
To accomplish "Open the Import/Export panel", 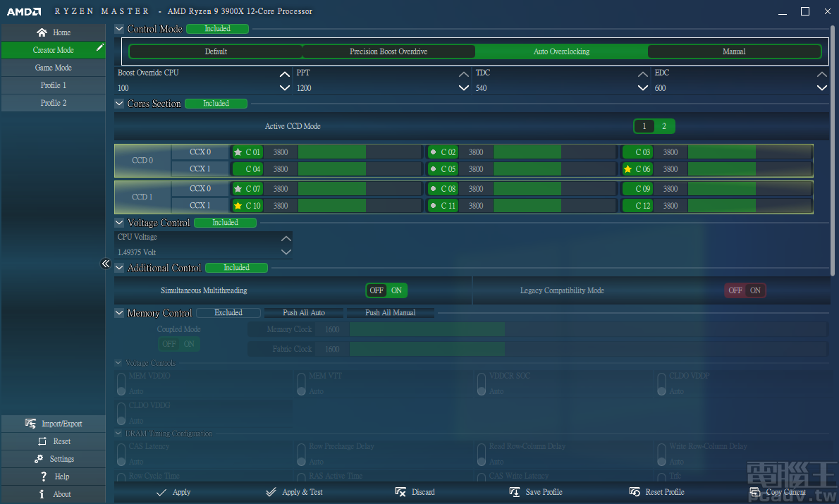I will 53,423.
